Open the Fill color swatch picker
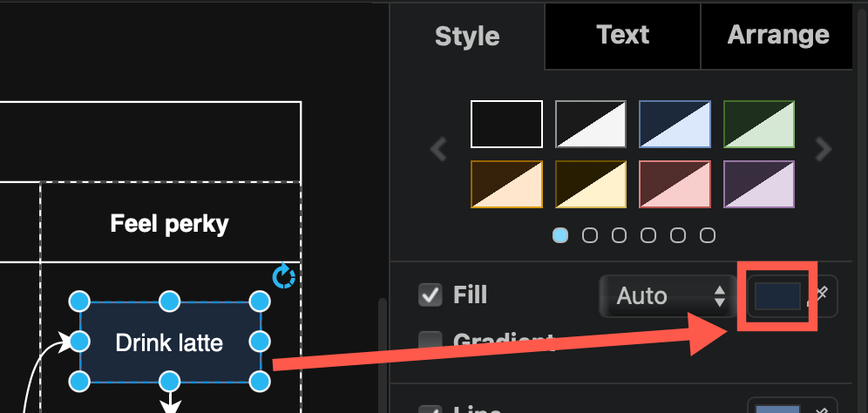 776,296
